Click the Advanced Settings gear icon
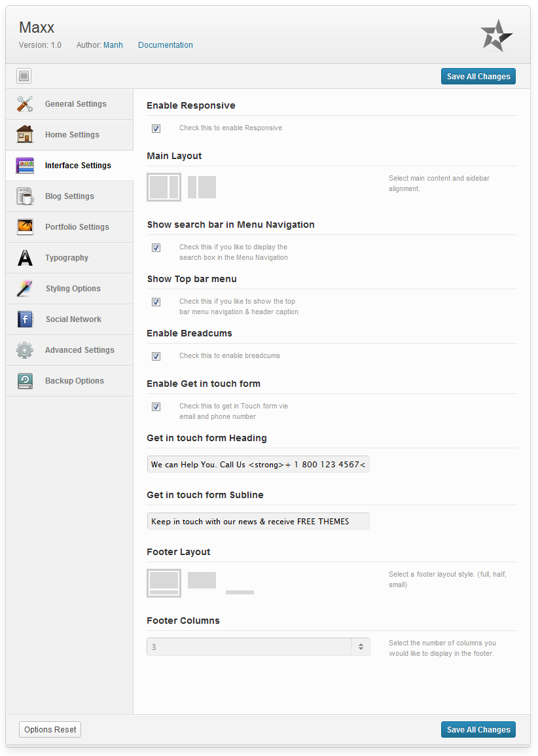The image size is (538, 756). tap(25, 350)
